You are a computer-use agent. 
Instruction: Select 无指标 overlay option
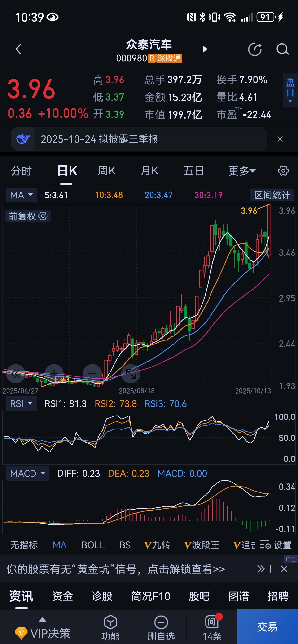pos(24,545)
